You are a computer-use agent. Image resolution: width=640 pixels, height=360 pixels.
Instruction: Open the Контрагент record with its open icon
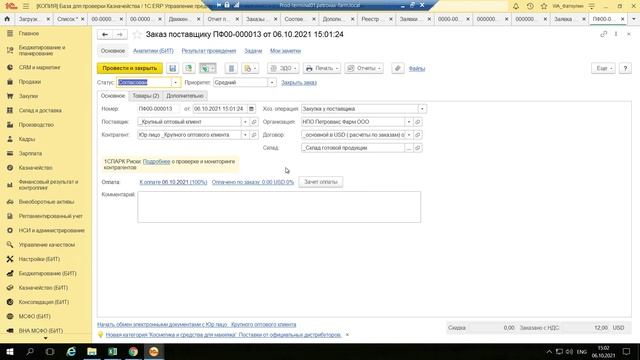[x=254, y=135]
